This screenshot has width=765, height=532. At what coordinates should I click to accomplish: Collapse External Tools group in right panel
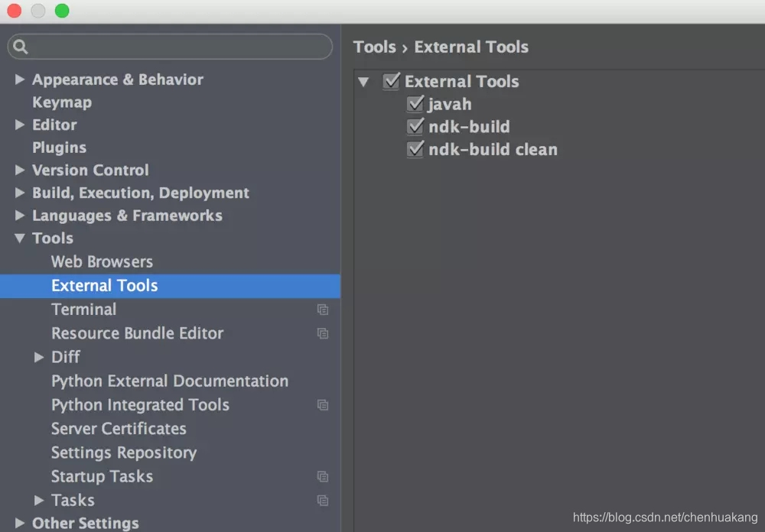point(363,82)
